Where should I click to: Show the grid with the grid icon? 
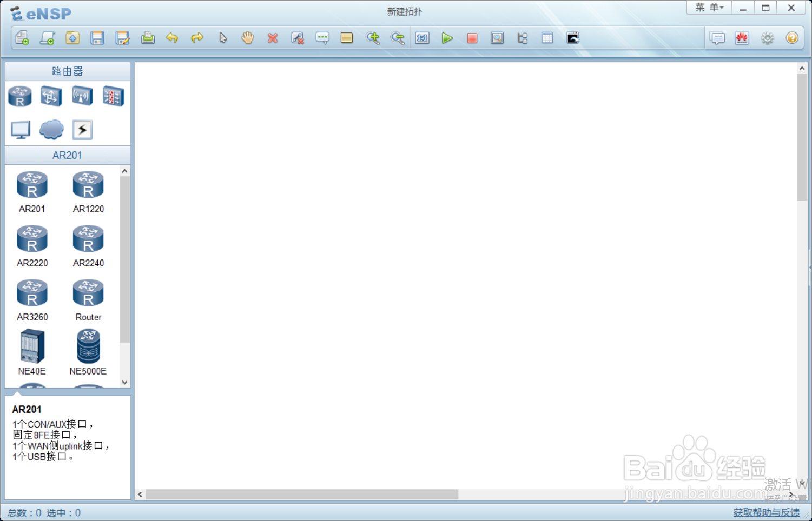547,38
